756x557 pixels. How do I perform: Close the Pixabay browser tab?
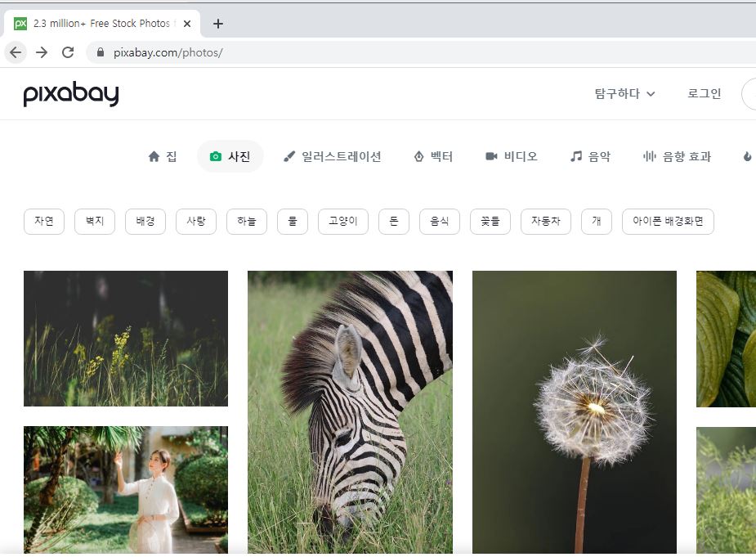187,24
